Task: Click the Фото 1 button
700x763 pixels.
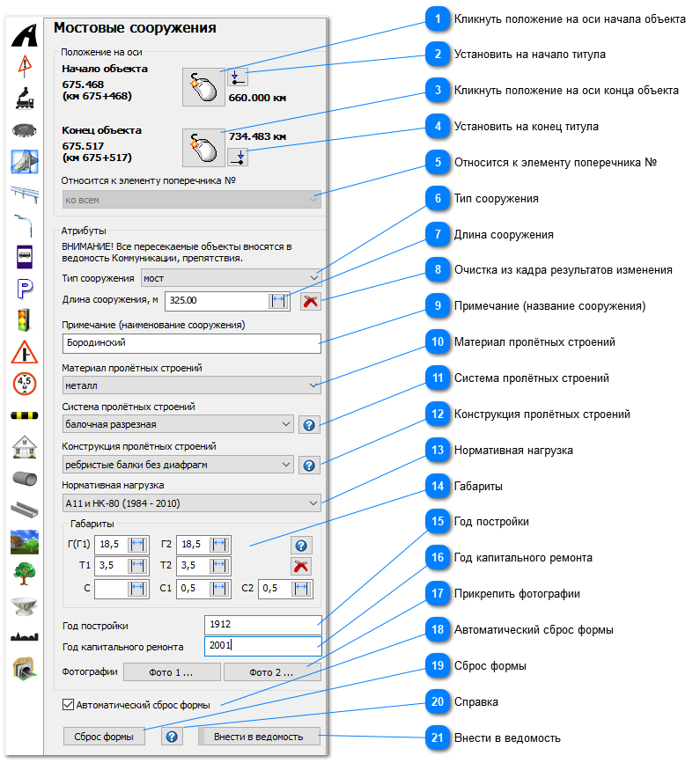Action: click(x=172, y=672)
